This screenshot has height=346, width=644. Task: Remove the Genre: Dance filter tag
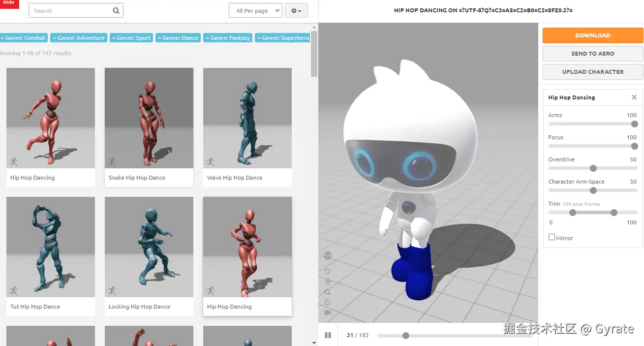159,38
